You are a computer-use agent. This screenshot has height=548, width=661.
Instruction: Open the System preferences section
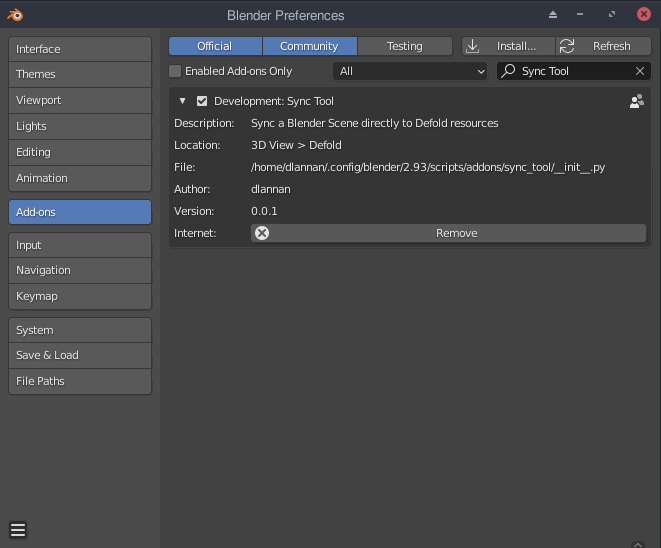click(80, 330)
